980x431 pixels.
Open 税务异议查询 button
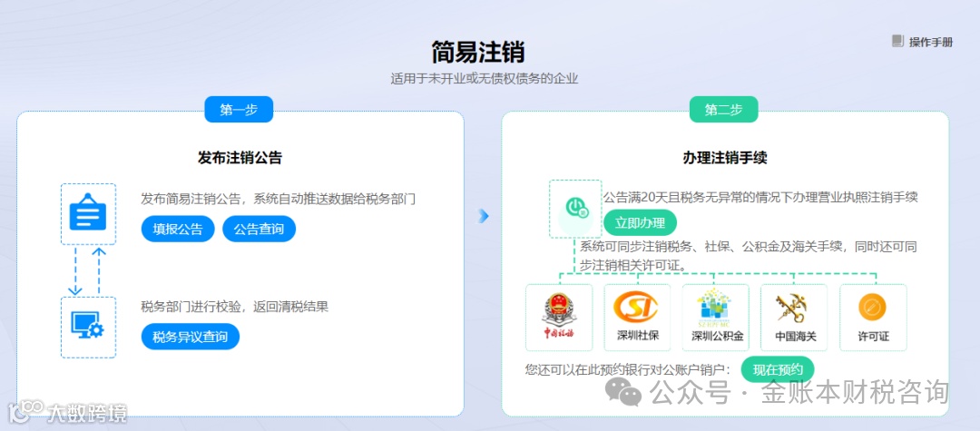(x=190, y=338)
